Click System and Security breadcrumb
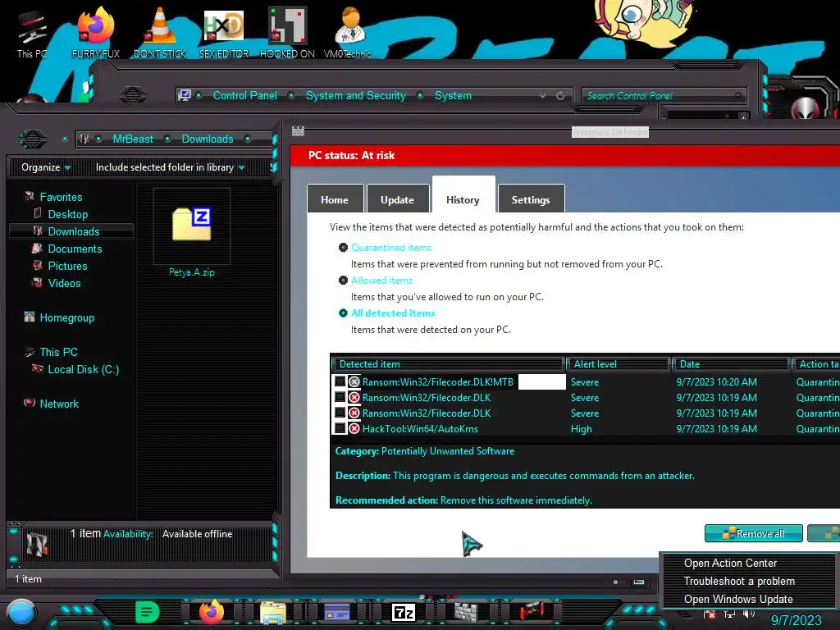The width and height of the screenshot is (840, 630). tap(356, 95)
